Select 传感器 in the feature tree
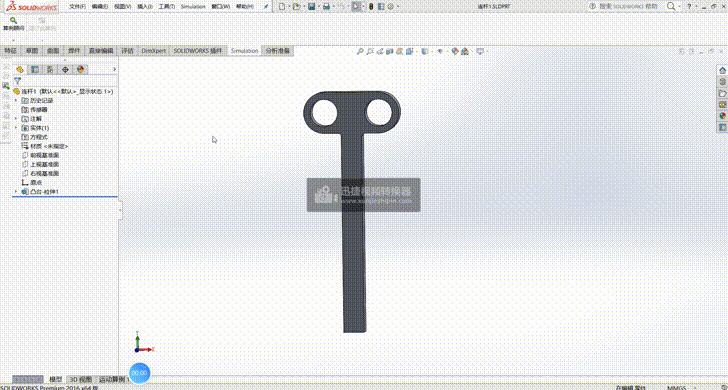 coord(35,110)
